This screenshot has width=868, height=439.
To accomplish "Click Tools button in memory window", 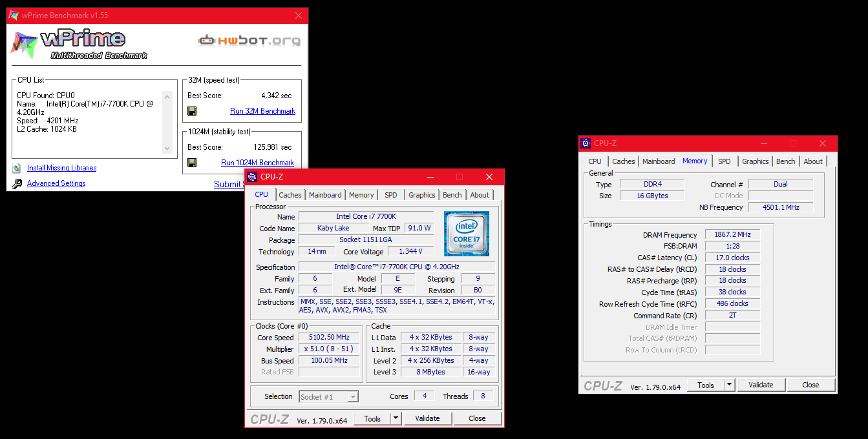I will pos(706,385).
